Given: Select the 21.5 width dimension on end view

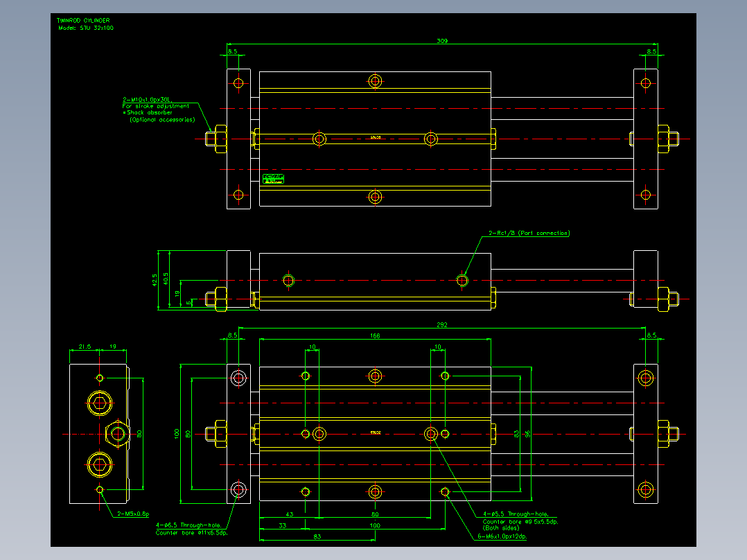Looking at the screenshot, I should pyautogui.click(x=85, y=347).
